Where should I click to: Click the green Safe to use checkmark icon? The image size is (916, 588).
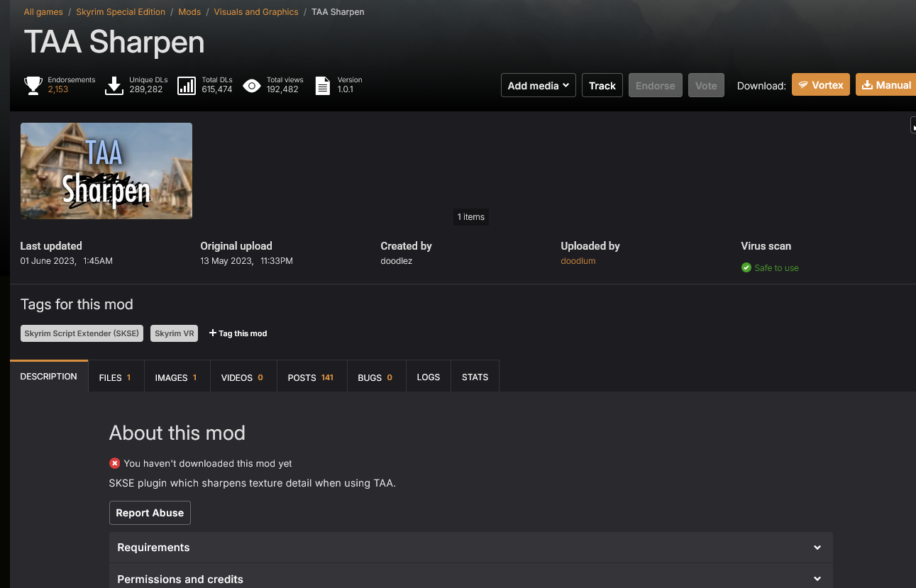coord(746,267)
